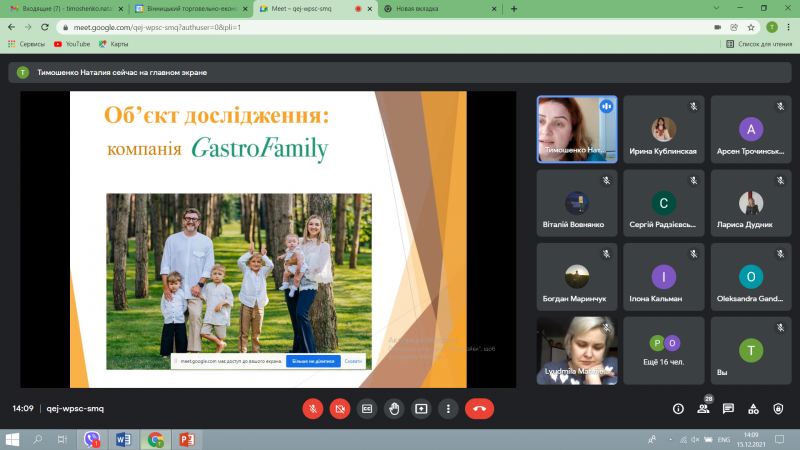Go back in browser history
The width and height of the screenshot is (800, 450).
(11, 27)
